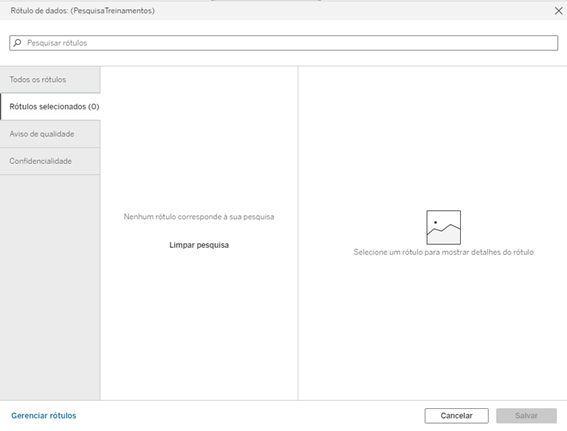
Task: Click the image placeholder icon in details pane
Action: (443, 227)
